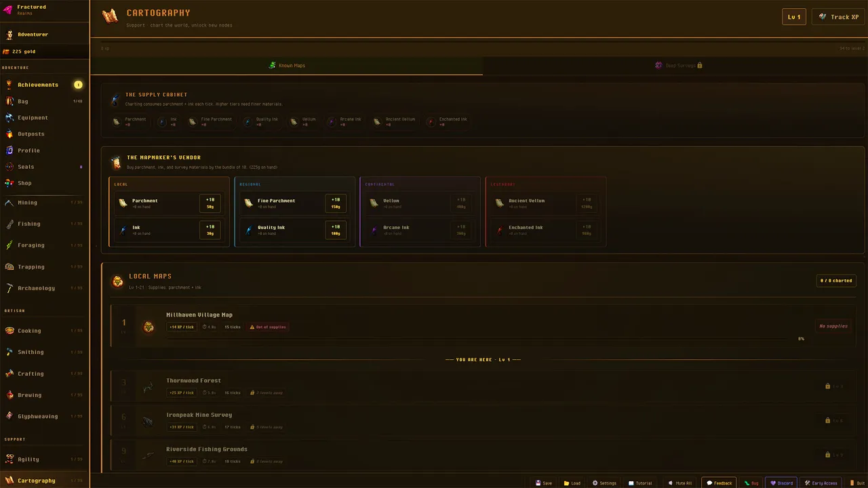Click the Millhaven Village Map icon
Viewport: 868px width, 488px height.
tap(149, 327)
